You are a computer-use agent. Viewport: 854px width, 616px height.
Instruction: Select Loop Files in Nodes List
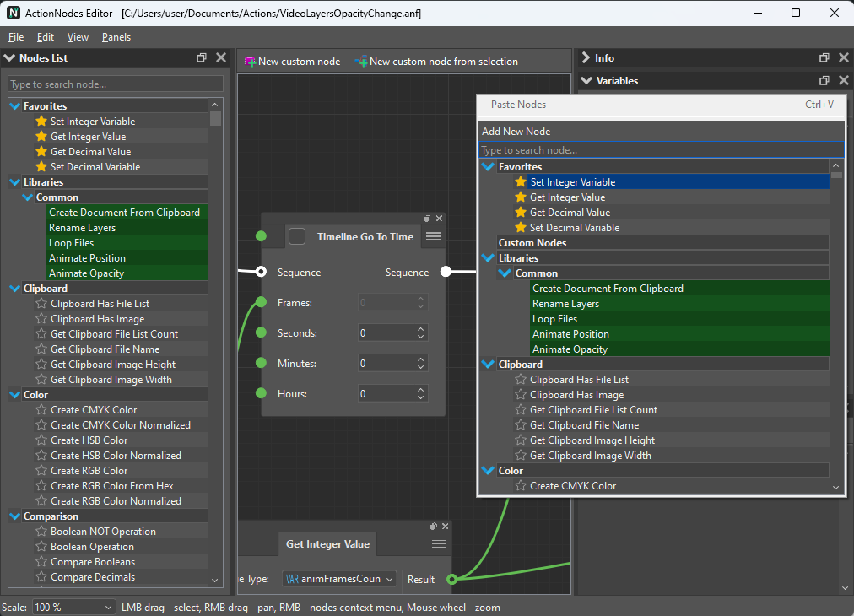coord(72,243)
